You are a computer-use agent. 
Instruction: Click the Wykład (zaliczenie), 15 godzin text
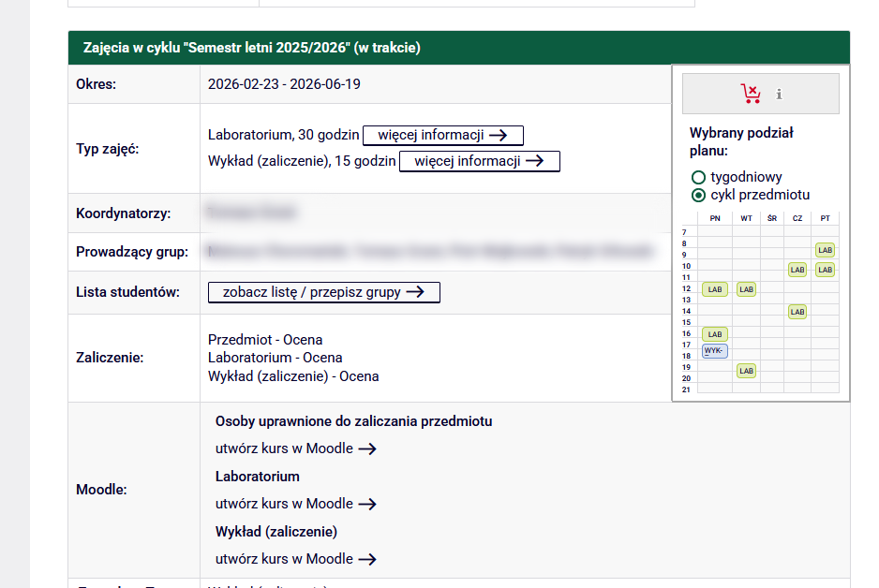click(302, 161)
